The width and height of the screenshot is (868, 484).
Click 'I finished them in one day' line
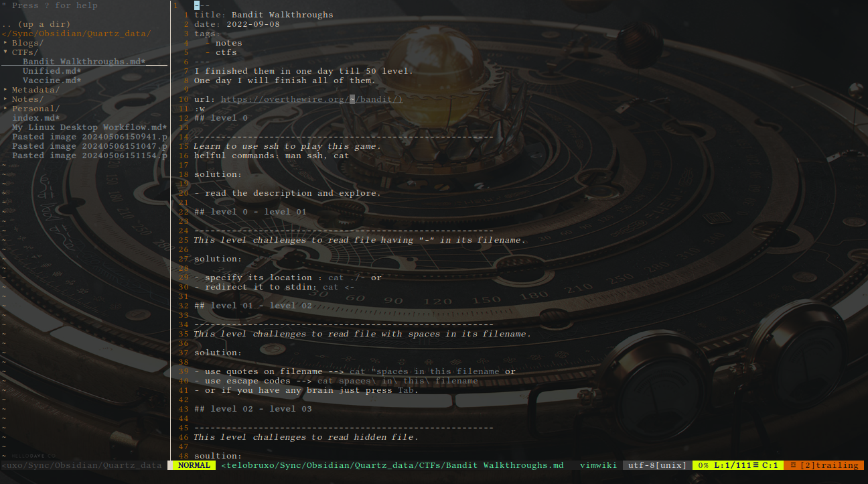point(304,71)
